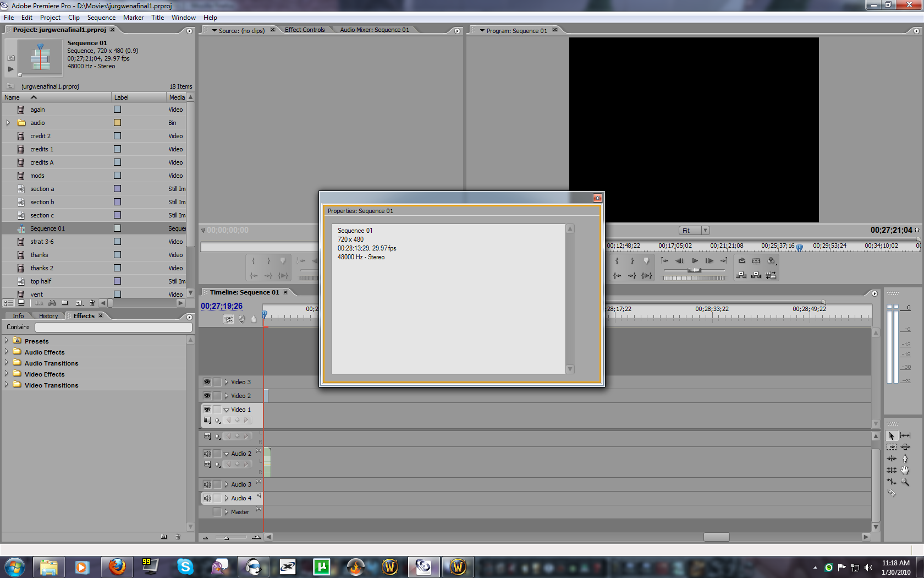Switch Project panel to List view
924x578 pixels.
(x=9, y=303)
